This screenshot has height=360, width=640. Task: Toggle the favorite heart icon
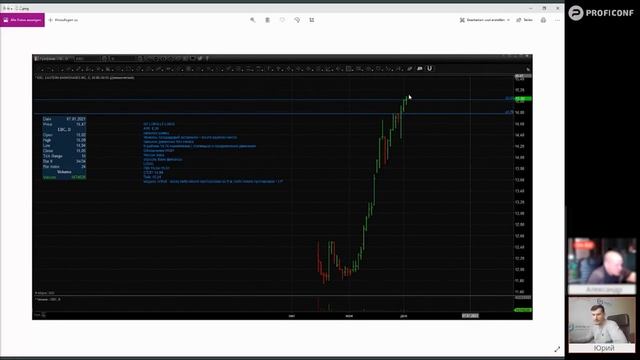click(282, 20)
